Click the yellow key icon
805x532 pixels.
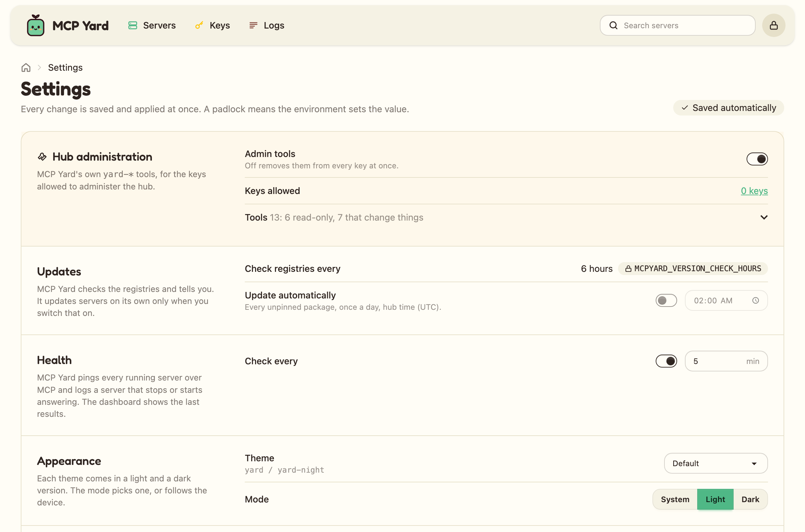[199, 25]
